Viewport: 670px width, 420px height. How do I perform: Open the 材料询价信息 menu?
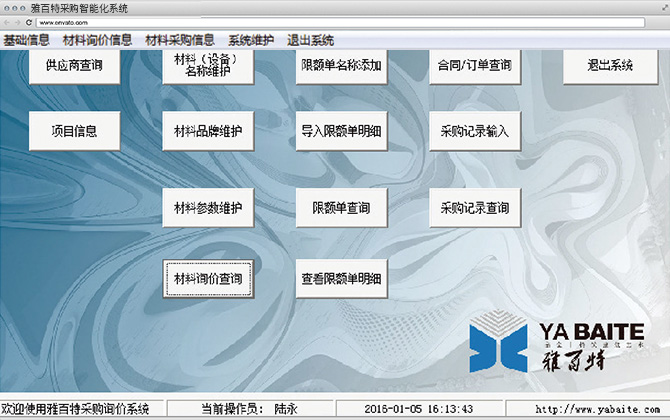tap(97, 40)
